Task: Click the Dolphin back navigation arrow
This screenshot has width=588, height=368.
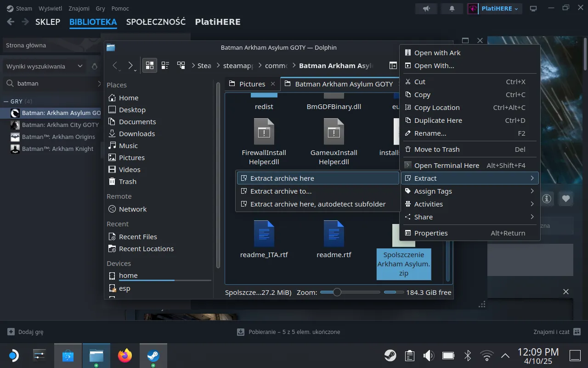Action: pyautogui.click(x=115, y=65)
